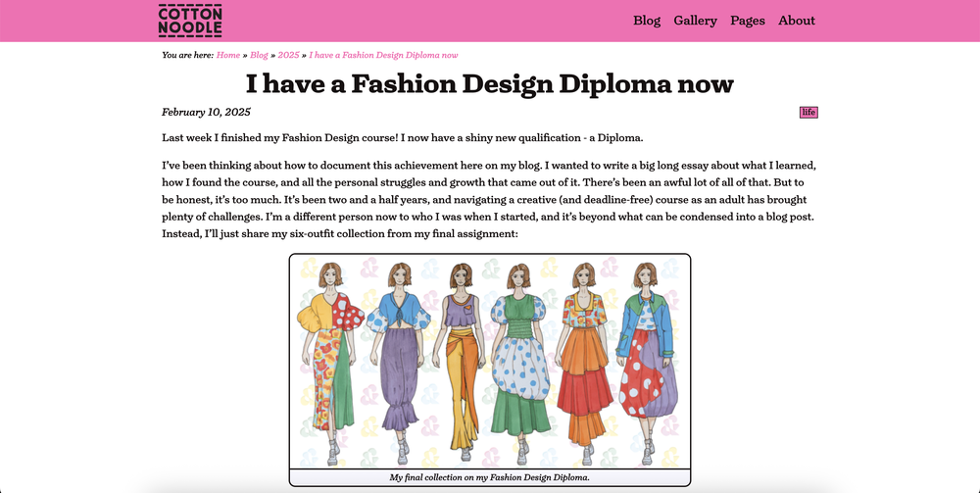Screen dimensions: 980x493
Task: Open the 2025 breadcrumb archive link
Action: click(288, 55)
